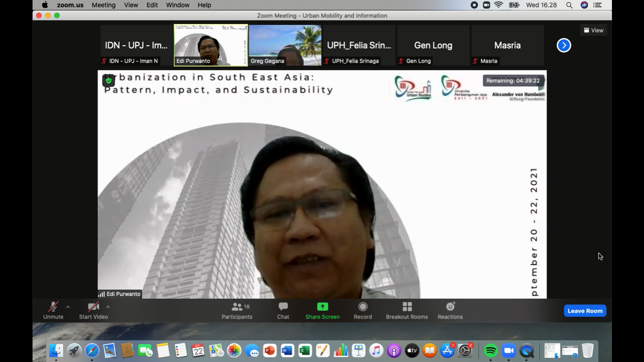Click the green encryption shield icon
The image size is (644, 362).
click(x=108, y=81)
